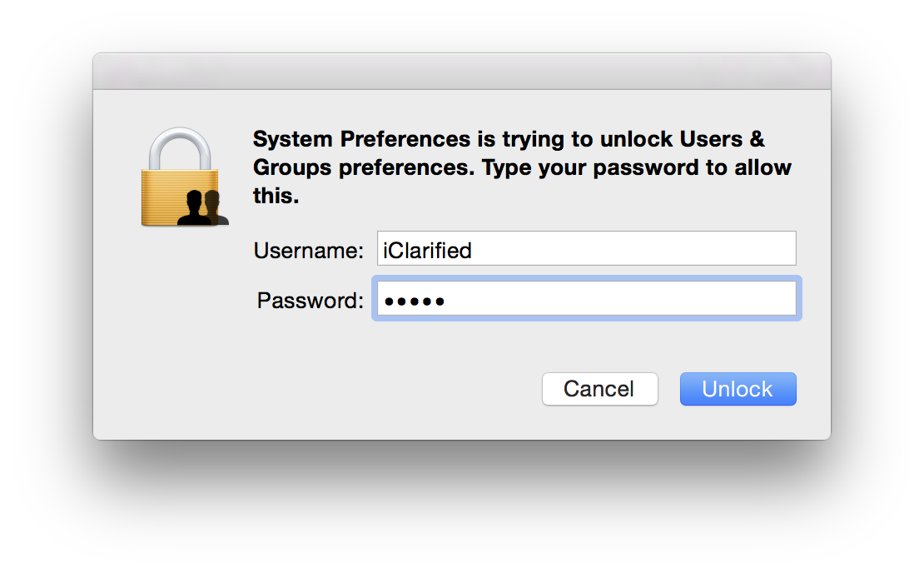Viewport: 924px width, 573px height.
Task: Click the word "this." ending the message
Action: (276, 197)
